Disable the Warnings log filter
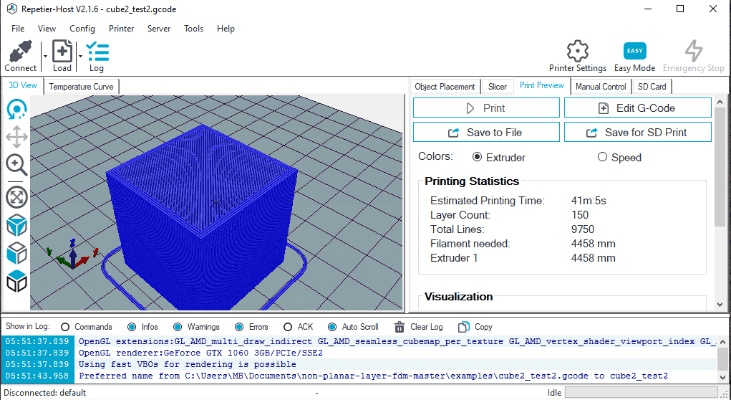The height and width of the screenshot is (400, 731). coord(178,326)
